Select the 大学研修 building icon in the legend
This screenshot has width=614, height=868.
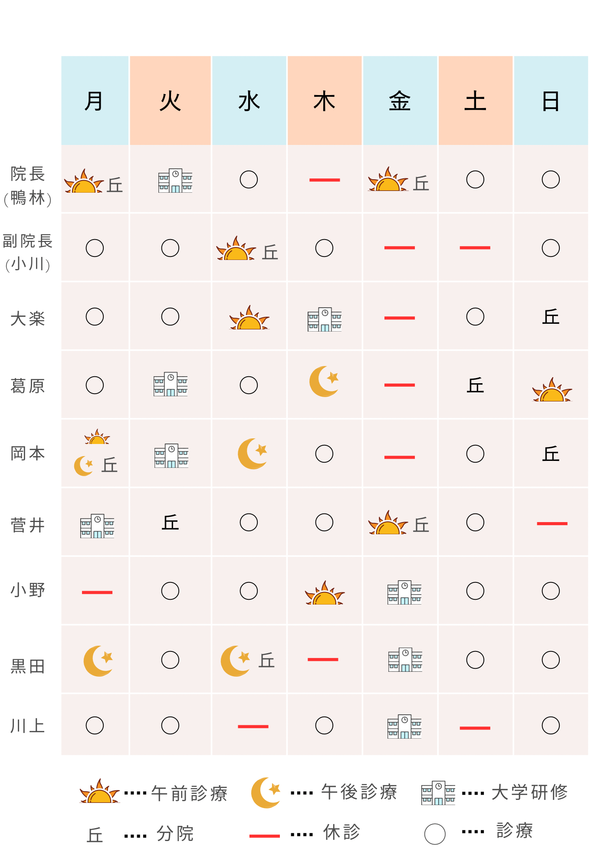[438, 793]
